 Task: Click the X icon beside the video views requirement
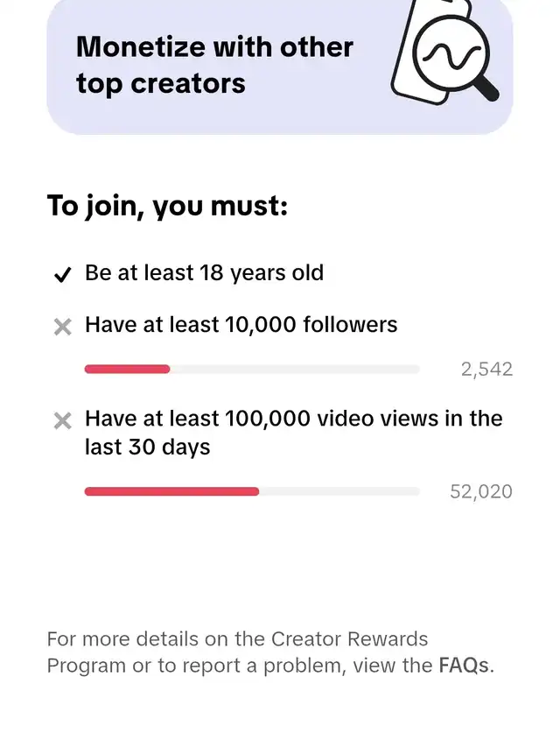[62, 421]
